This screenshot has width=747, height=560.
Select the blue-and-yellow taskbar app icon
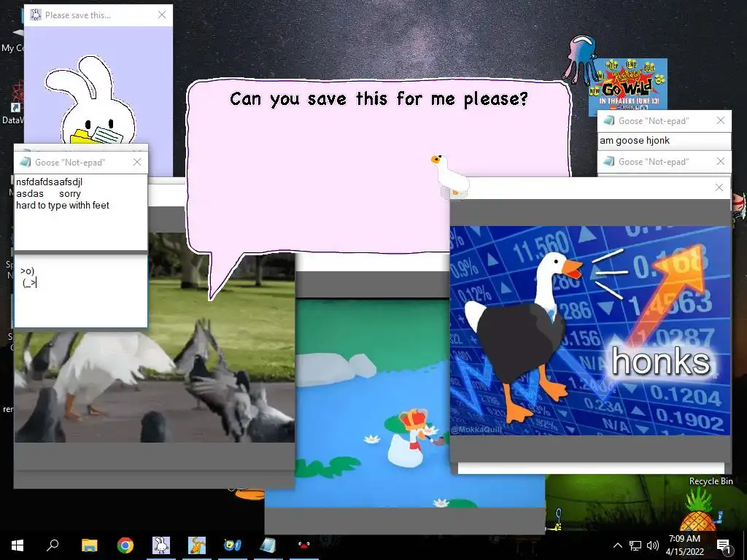[233, 545]
